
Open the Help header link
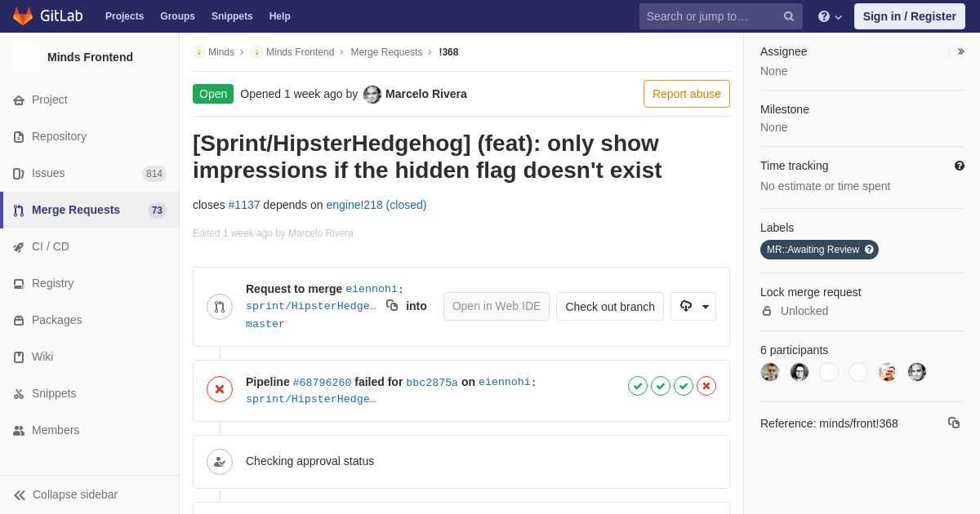[279, 16]
